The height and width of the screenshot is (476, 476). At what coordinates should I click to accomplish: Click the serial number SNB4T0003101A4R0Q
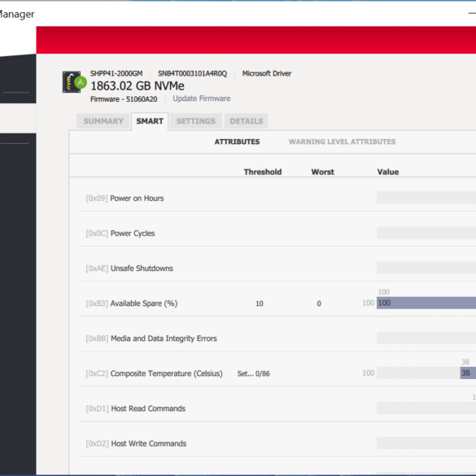click(192, 73)
